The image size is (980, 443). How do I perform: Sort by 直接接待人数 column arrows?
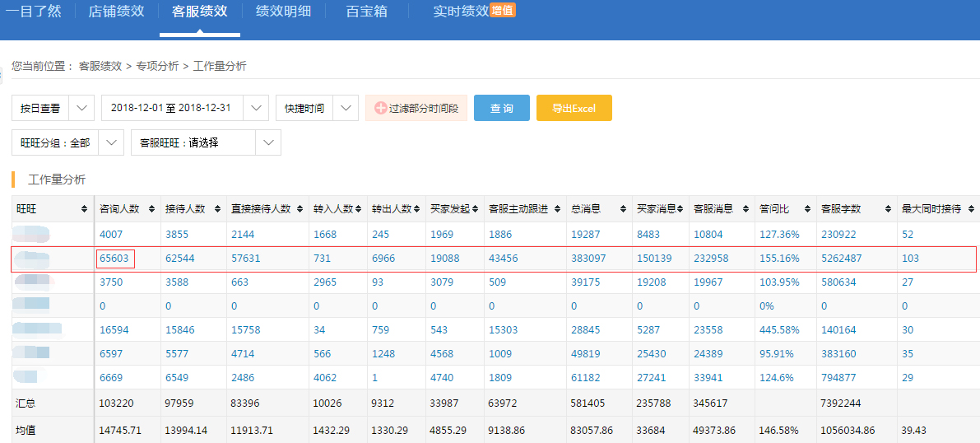pyautogui.click(x=301, y=210)
